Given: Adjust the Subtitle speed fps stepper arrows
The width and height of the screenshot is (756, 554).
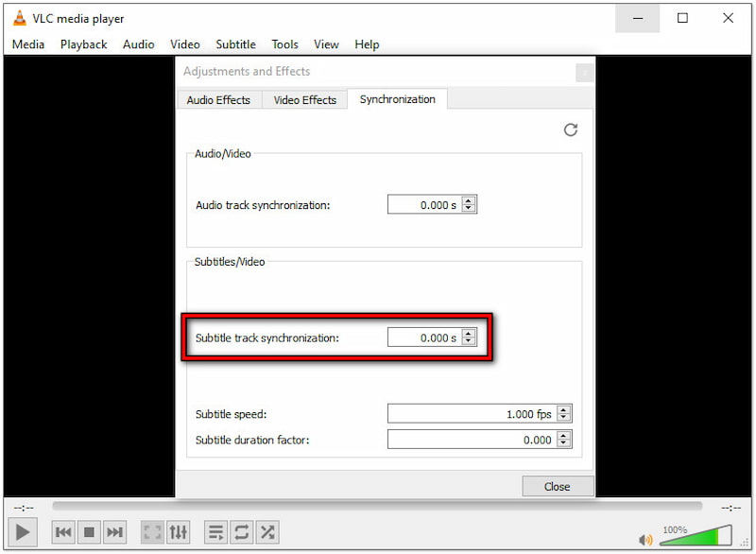Looking at the screenshot, I should coord(564,414).
